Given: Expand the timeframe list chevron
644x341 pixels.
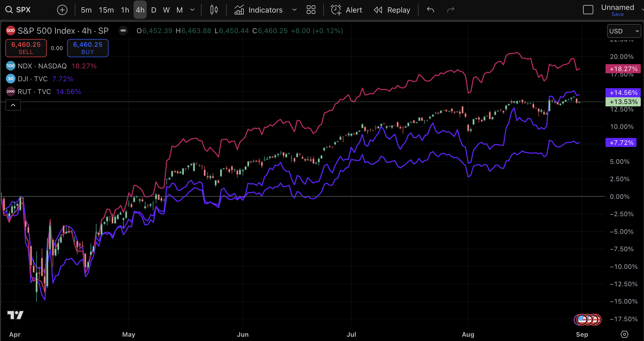Looking at the screenshot, I should click(x=192, y=10).
